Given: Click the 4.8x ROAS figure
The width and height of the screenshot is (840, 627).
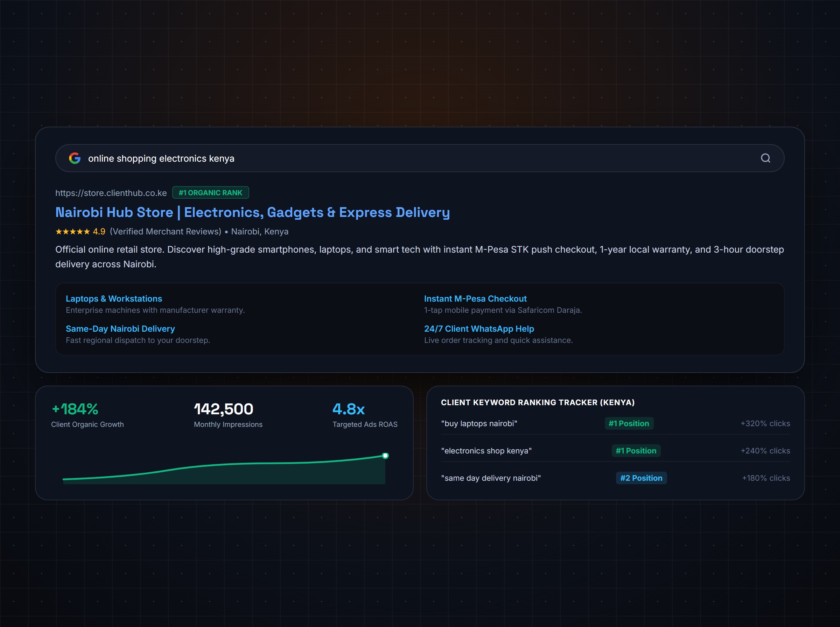Looking at the screenshot, I should coord(349,409).
